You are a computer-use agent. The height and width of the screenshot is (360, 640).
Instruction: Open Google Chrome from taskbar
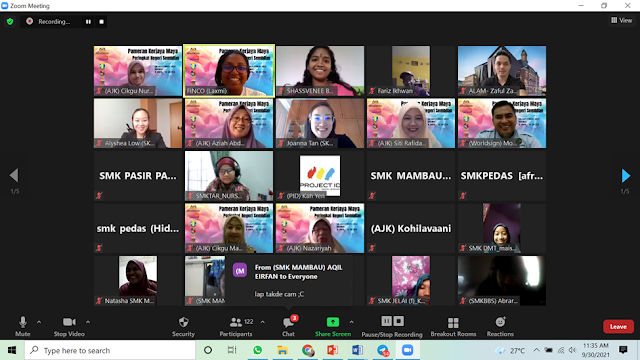[x=308, y=350]
